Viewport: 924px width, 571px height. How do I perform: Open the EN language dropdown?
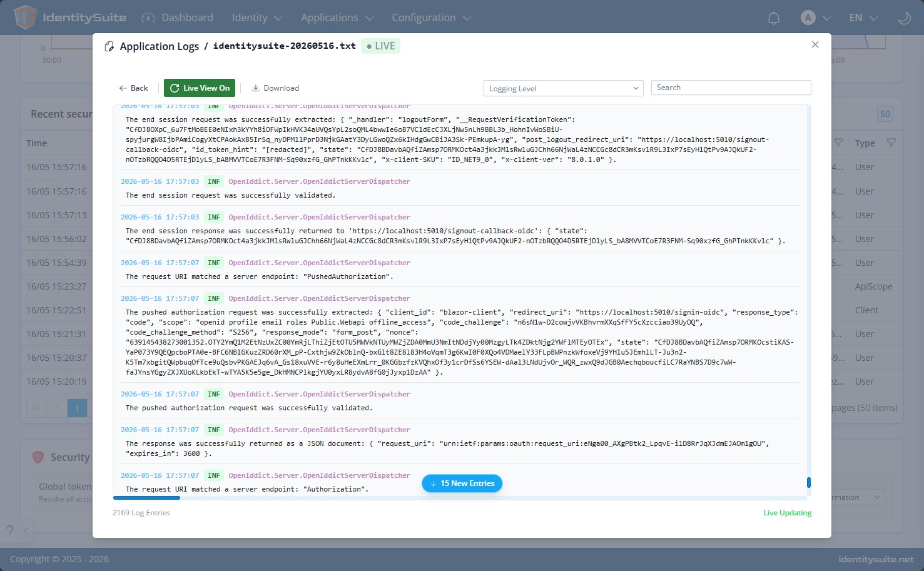tap(863, 18)
